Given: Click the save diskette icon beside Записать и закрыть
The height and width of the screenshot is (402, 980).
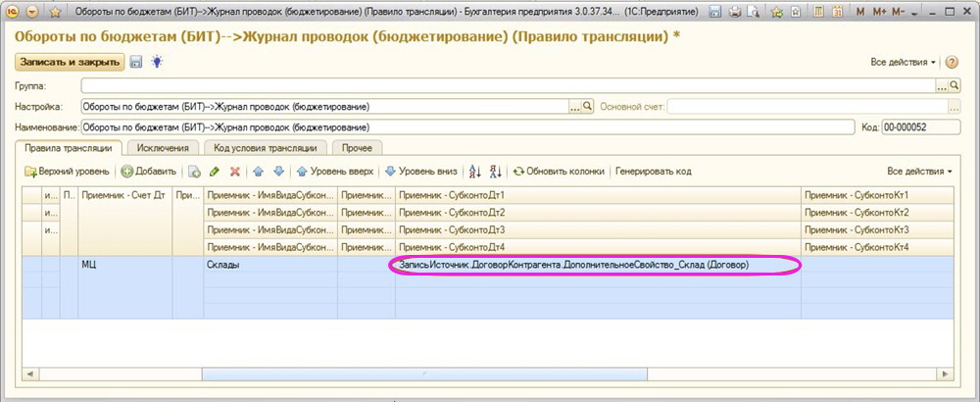Looking at the screenshot, I should pyautogui.click(x=135, y=62).
